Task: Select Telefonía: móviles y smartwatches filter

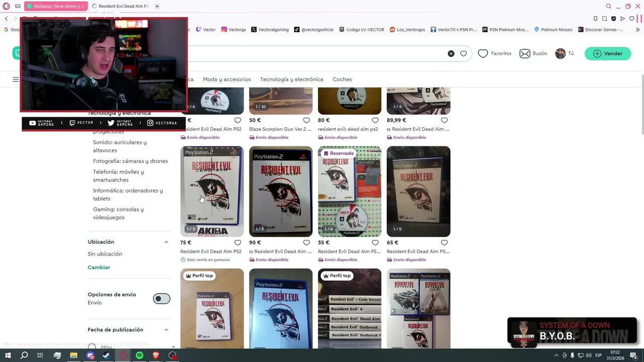Action: 118,176
